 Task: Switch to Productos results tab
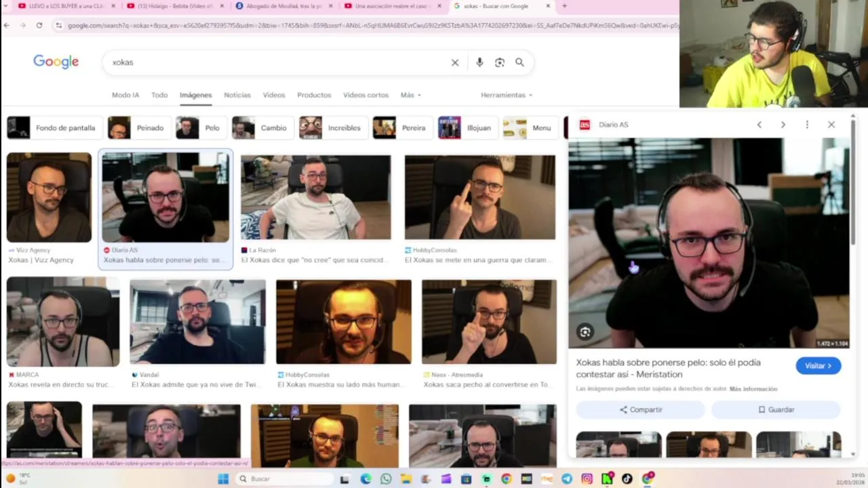click(314, 95)
